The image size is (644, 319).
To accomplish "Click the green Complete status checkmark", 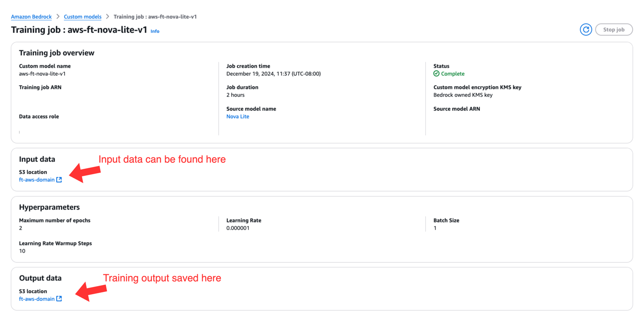I will (436, 74).
